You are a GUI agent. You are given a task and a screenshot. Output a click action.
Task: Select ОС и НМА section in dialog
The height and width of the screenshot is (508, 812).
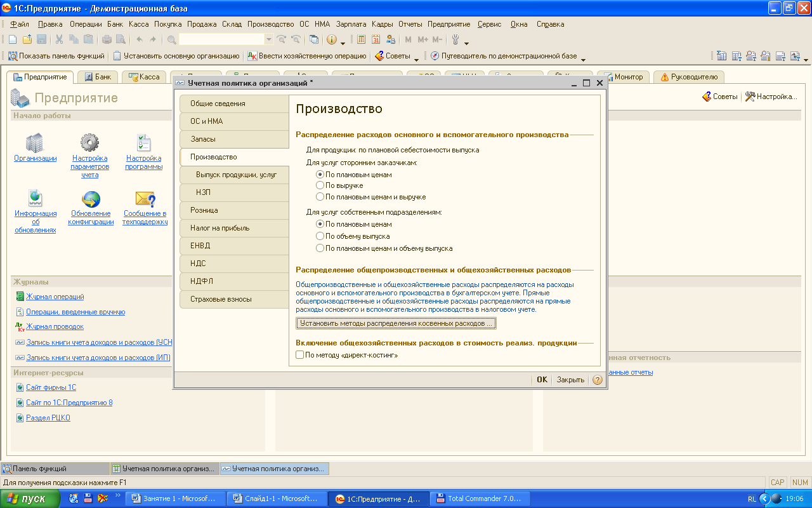click(x=234, y=121)
